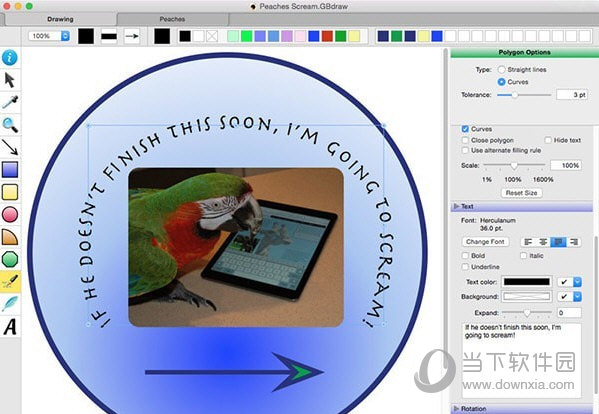Image resolution: width=599 pixels, height=414 pixels.
Task: Pick the pale yellow palette swatch
Action: tap(354, 36)
